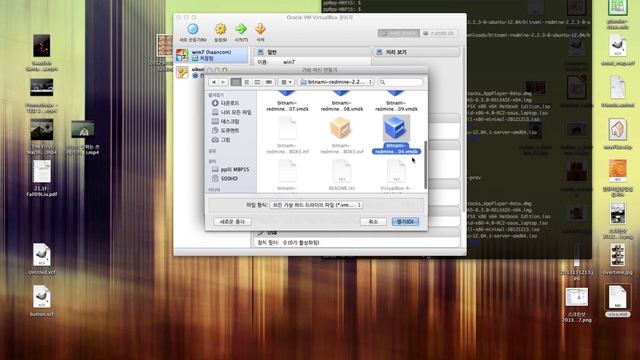The height and width of the screenshot is (360, 640).
Task: Select bitnami-redmine...09.vmdk file
Action: [396, 102]
